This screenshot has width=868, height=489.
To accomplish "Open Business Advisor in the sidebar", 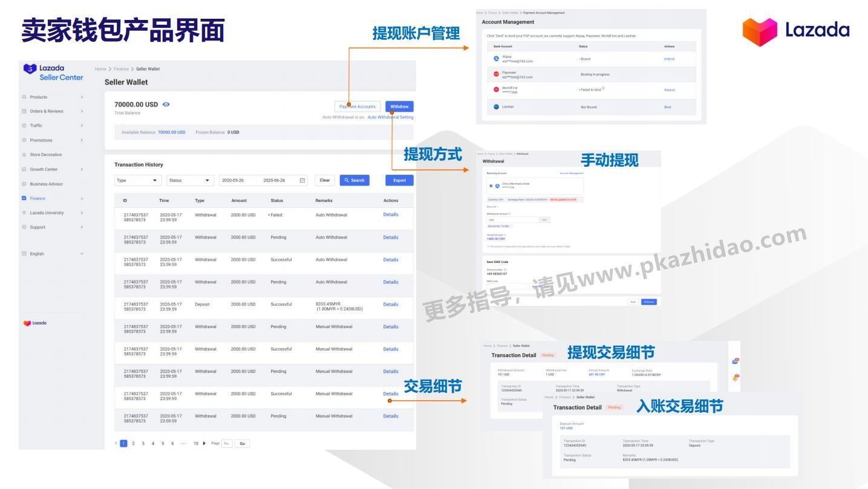I will click(46, 184).
